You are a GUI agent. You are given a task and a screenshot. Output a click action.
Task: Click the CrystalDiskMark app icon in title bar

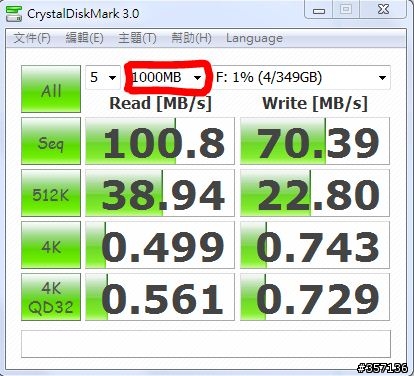(x=14, y=14)
